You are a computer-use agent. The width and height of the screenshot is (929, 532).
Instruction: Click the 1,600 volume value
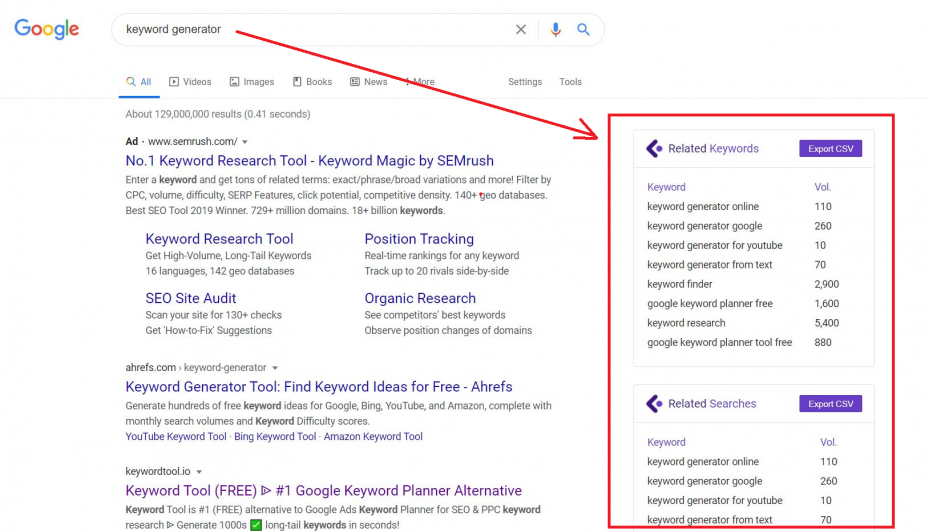point(827,304)
